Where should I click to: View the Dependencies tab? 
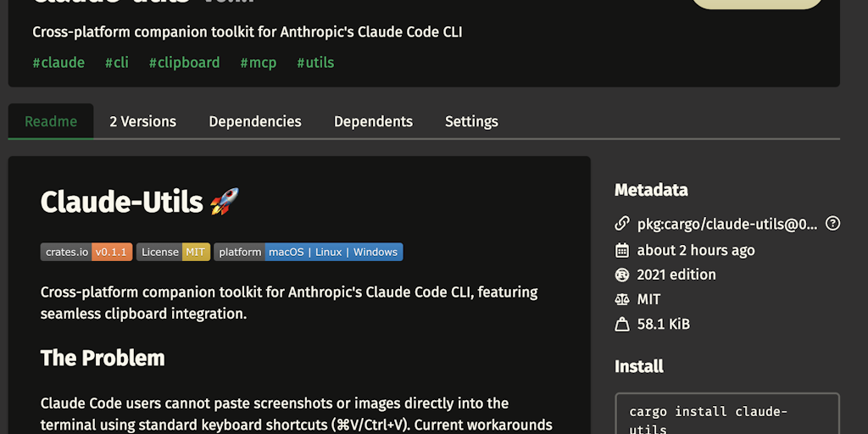[x=255, y=121]
